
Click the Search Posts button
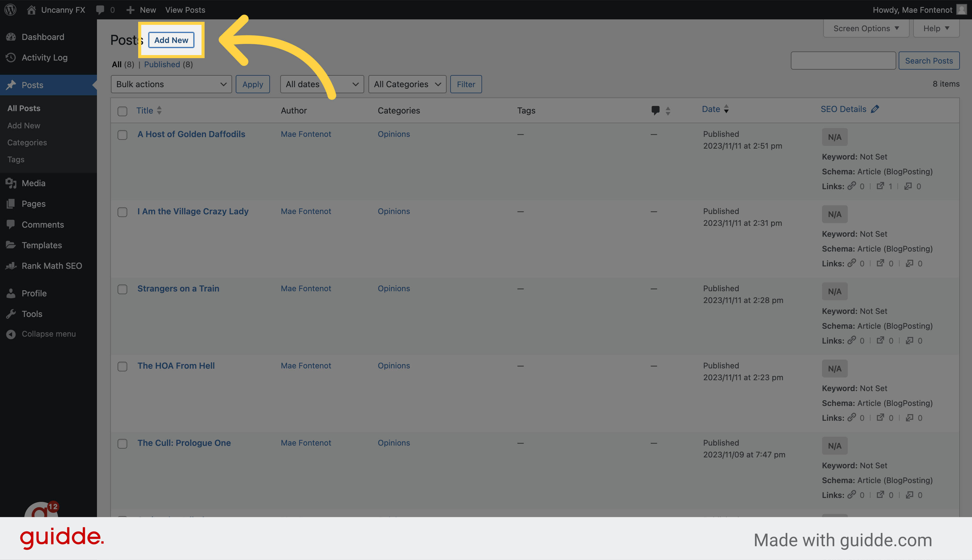point(929,60)
